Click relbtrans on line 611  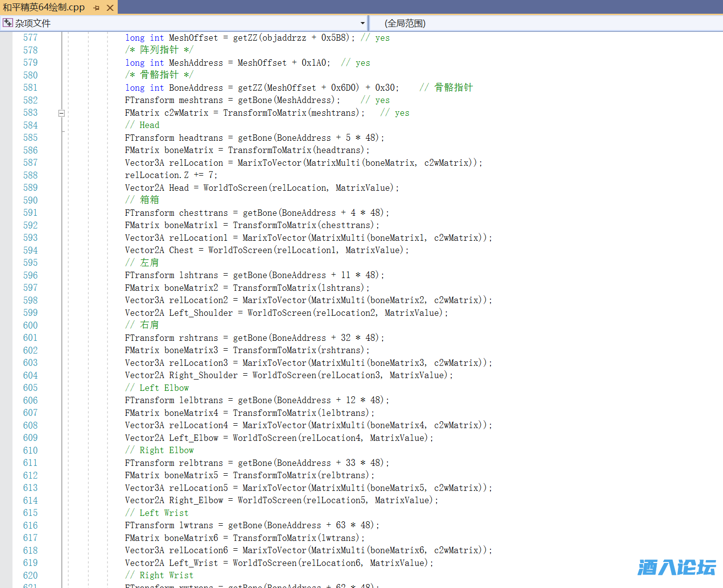coord(201,463)
